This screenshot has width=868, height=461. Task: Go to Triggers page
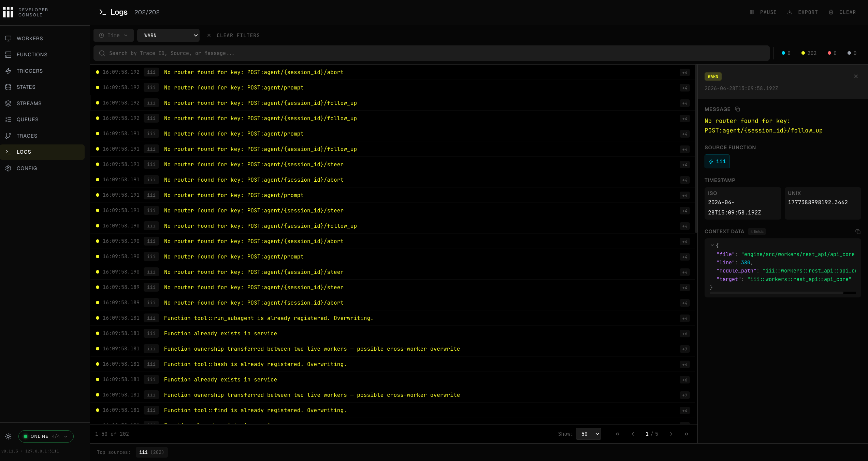[x=42, y=71]
